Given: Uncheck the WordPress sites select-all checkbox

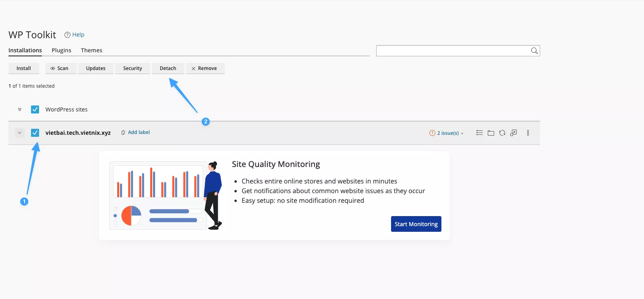Looking at the screenshot, I should point(35,109).
